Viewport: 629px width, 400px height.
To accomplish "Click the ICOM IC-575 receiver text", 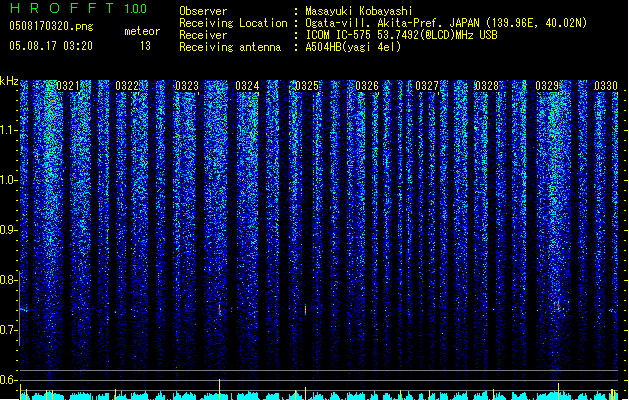I will coord(401,35).
